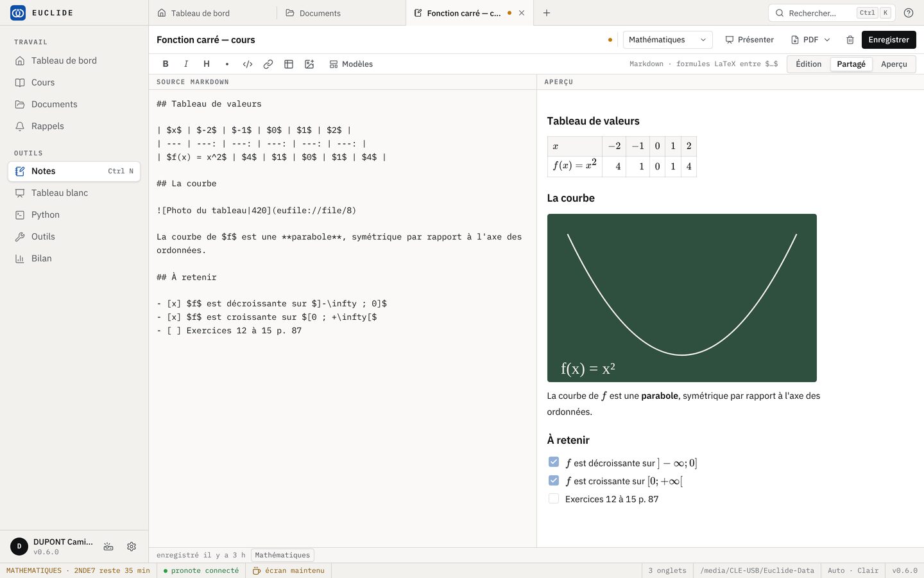Viewport: 924px width, 578px height.
Task: Uncheck the 'f est décroissante' checkbox
Action: tap(554, 462)
